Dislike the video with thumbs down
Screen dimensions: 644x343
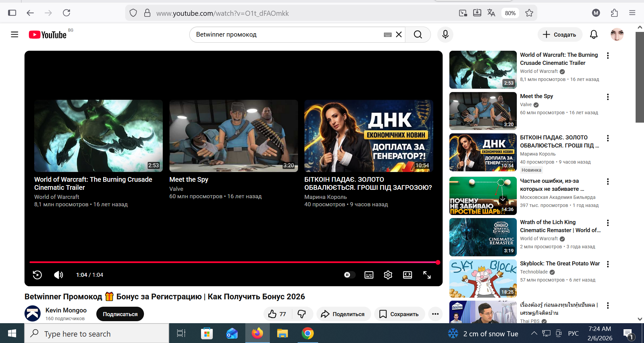(302, 314)
